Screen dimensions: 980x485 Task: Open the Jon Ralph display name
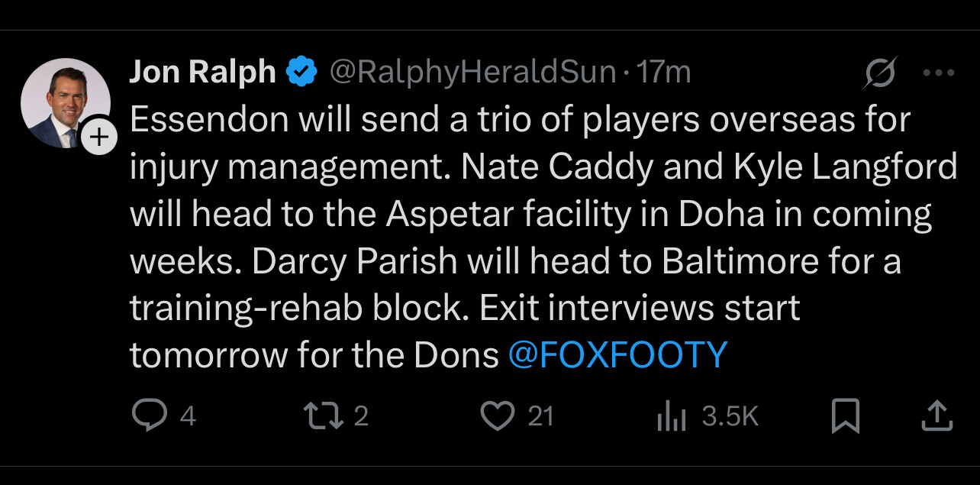click(202, 73)
